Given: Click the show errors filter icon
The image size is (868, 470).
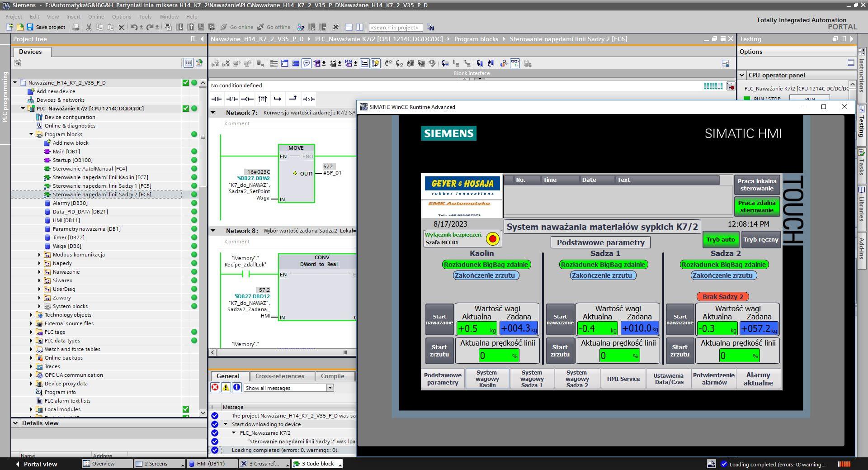Looking at the screenshot, I should [215, 388].
